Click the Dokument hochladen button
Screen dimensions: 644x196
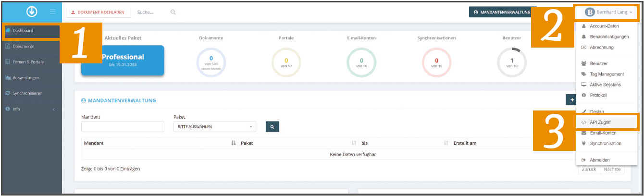coord(98,12)
